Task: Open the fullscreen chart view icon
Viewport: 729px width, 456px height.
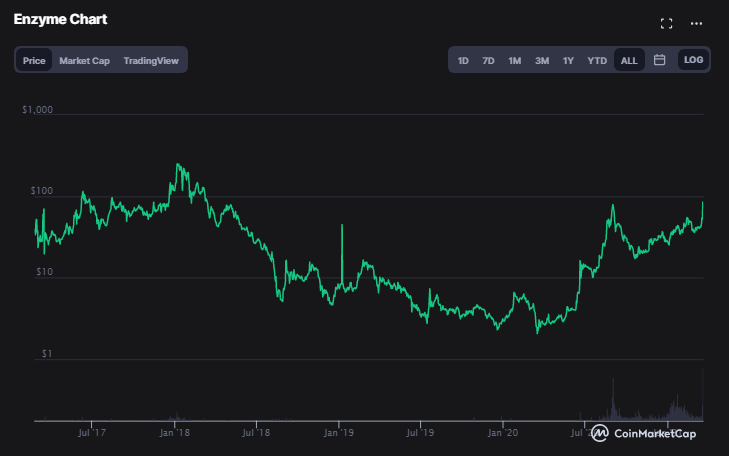Action: tap(667, 23)
